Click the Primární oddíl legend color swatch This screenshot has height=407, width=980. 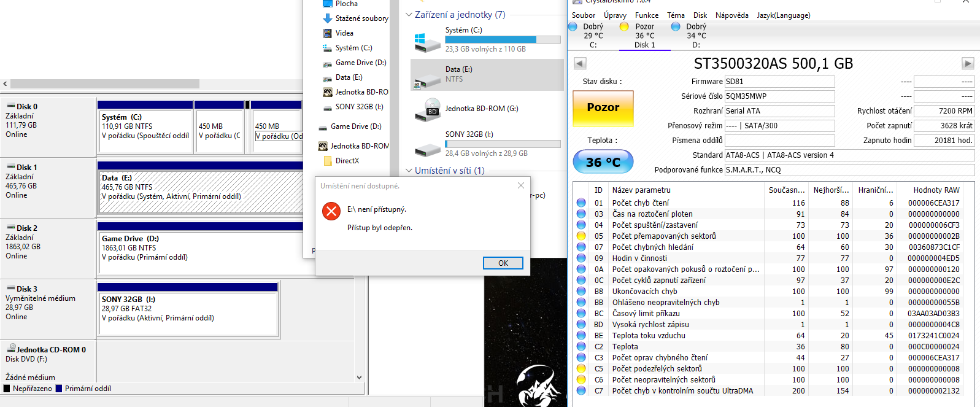click(59, 389)
